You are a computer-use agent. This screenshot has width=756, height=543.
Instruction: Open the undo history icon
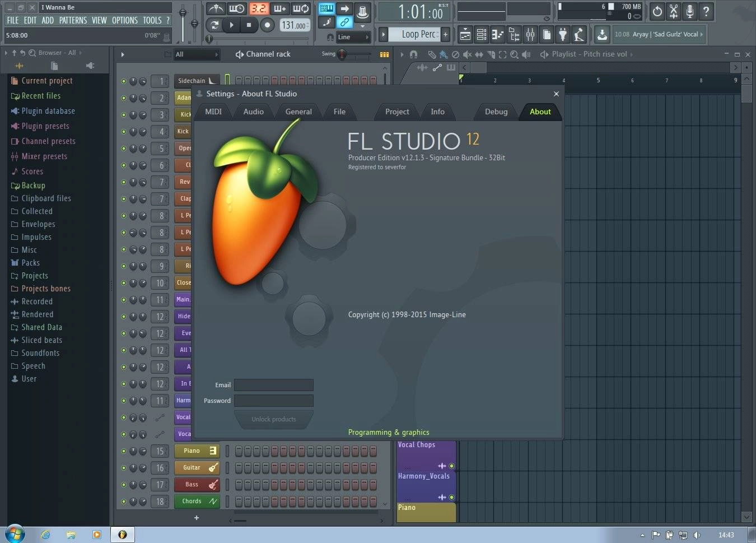pyautogui.click(x=657, y=11)
